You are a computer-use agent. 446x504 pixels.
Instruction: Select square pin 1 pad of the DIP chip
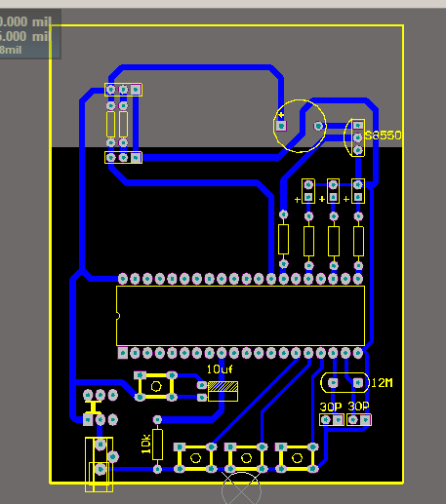123,353
